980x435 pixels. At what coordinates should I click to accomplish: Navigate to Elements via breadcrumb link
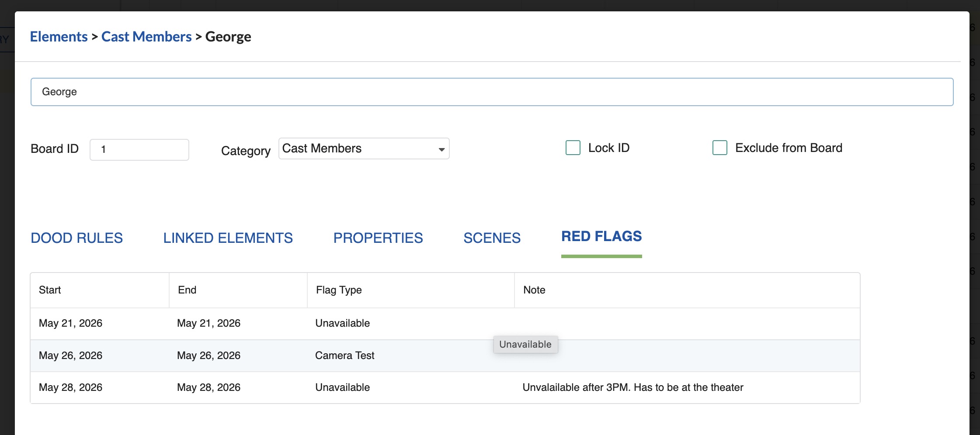pos(59,37)
